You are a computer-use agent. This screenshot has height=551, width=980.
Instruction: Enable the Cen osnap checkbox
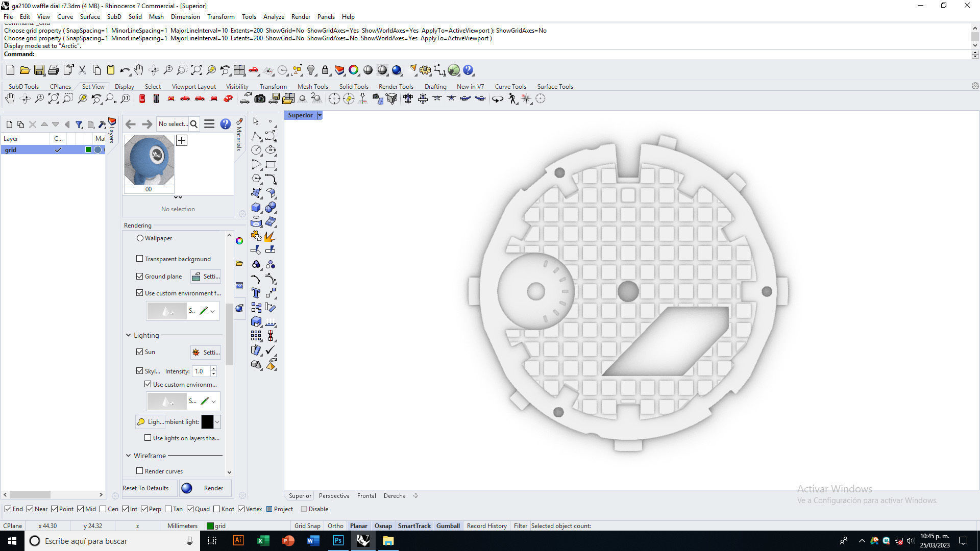[103, 509]
